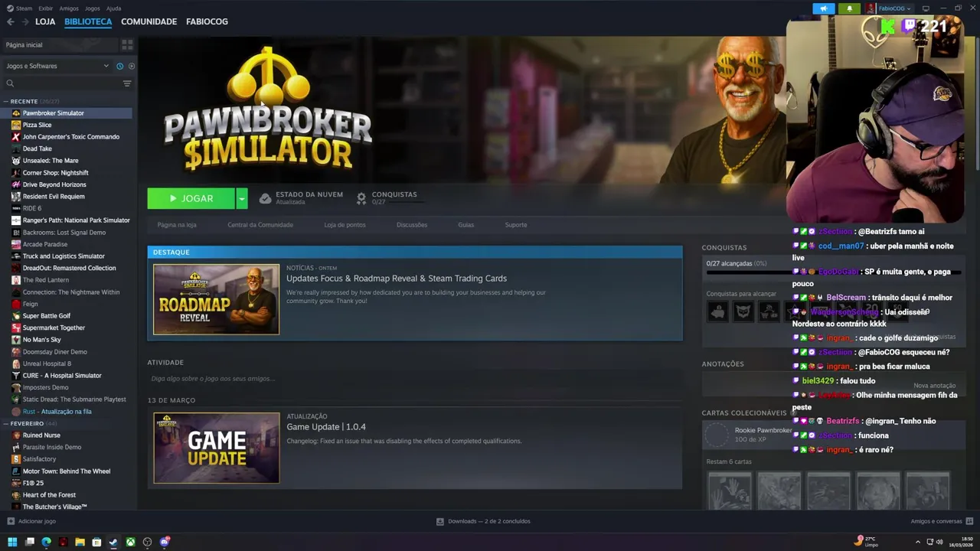Click the activity comment input field
This screenshot has height=551, width=980.
(x=413, y=379)
